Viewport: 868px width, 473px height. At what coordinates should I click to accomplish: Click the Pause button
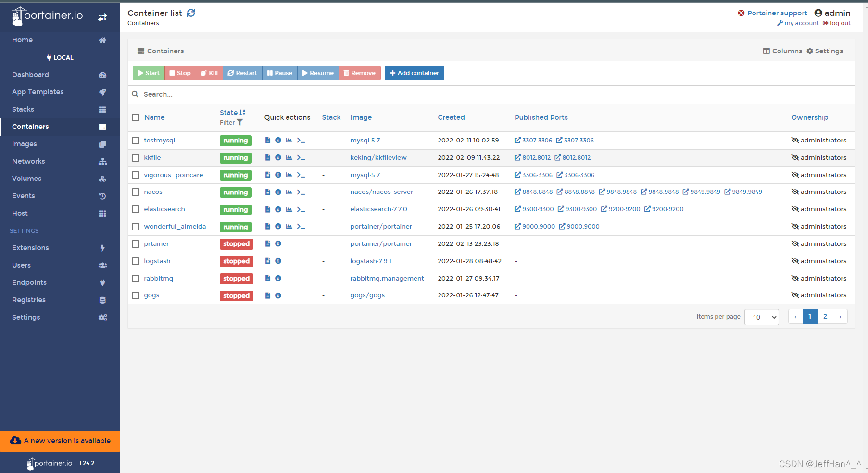tap(280, 73)
